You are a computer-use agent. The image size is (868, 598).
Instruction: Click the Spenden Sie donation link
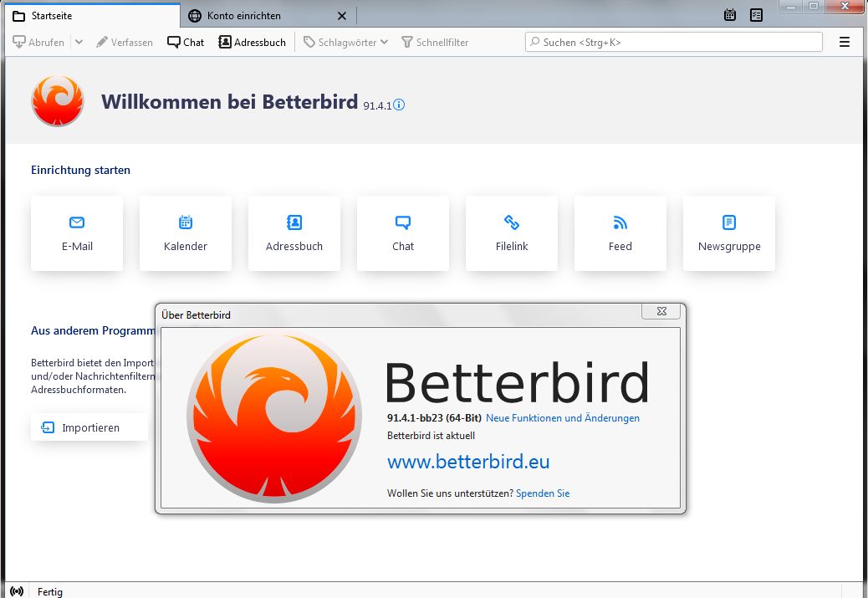click(x=543, y=493)
